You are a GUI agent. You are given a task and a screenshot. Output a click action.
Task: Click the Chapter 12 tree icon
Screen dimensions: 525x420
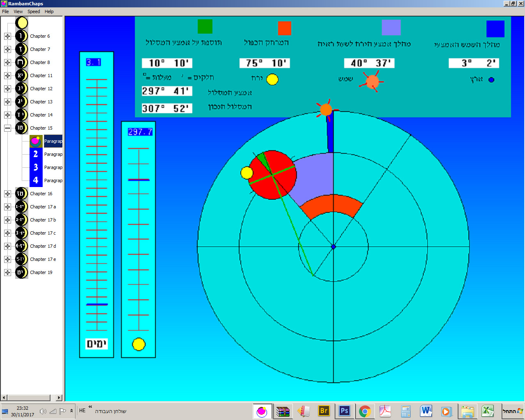pyautogui.click(x=21, y=89)
